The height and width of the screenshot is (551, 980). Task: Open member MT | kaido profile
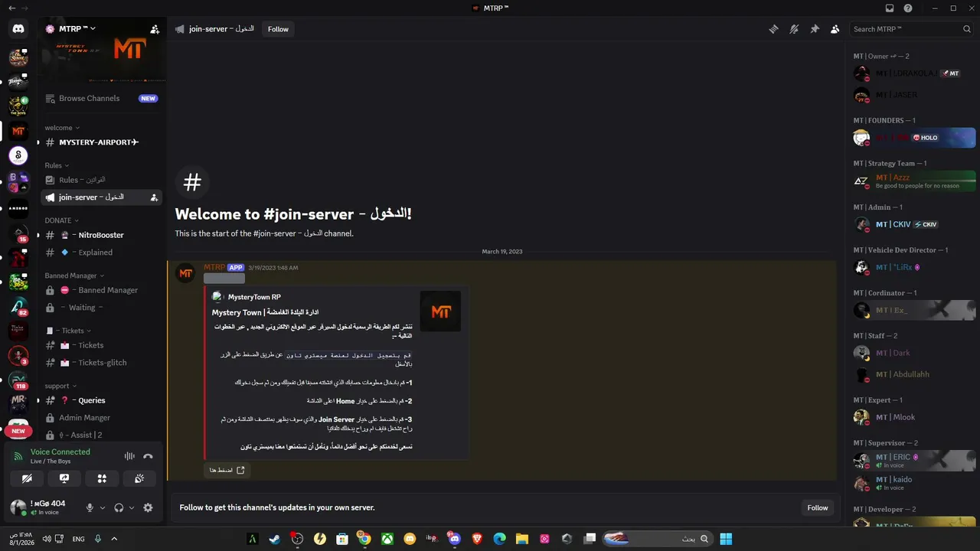tap(914, 483)
